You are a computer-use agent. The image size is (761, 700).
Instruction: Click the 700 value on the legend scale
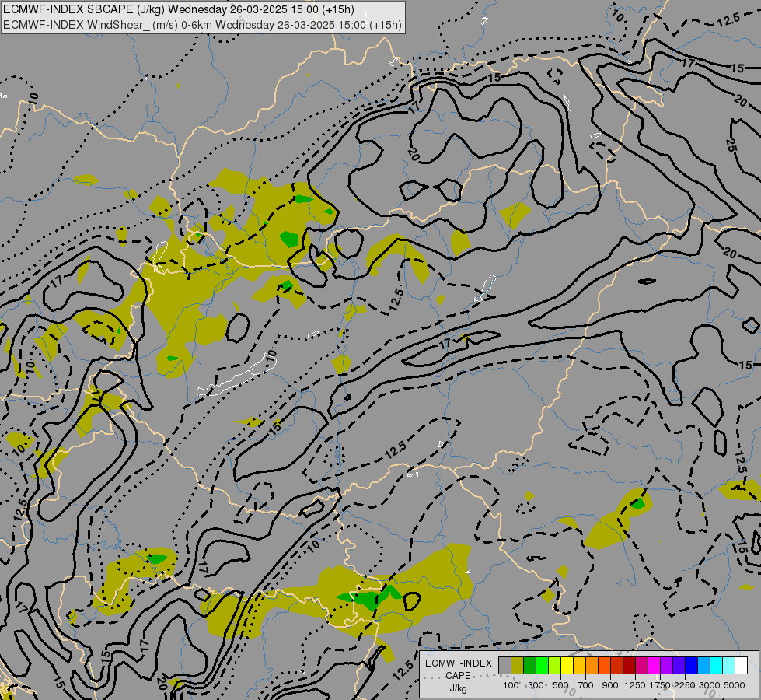pyautogui.click(x=586, y=685)
